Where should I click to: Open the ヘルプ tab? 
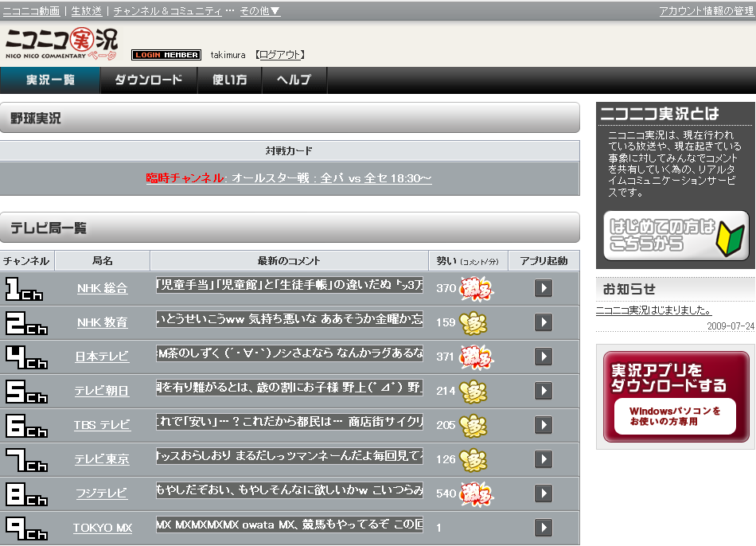click(294, 80)
